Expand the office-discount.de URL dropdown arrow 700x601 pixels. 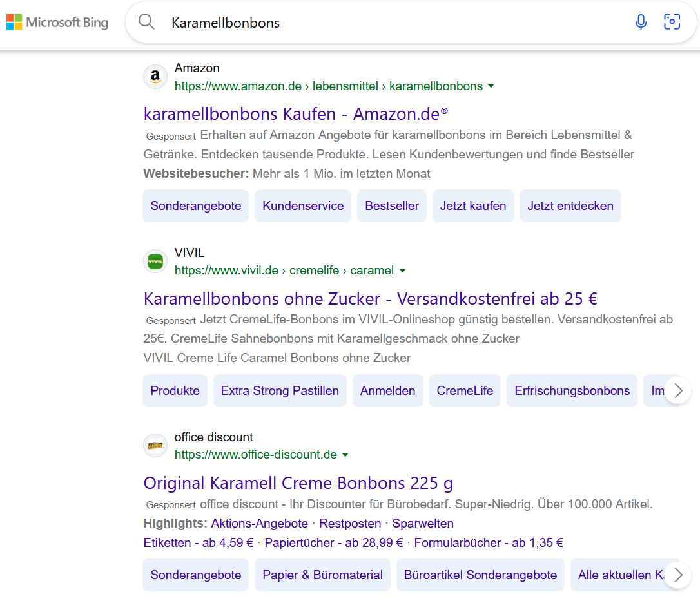click(x=345, y=455)
